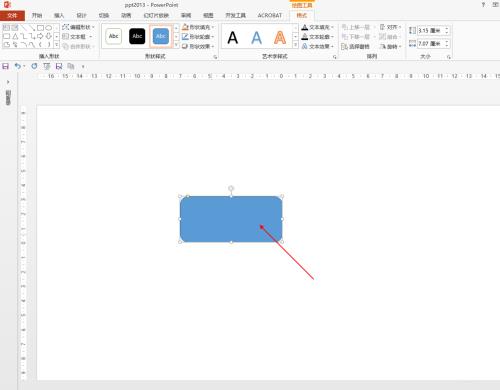Select the right block arrow shape
Viewport: 500px width, 390px height.
tap(40, 36)
